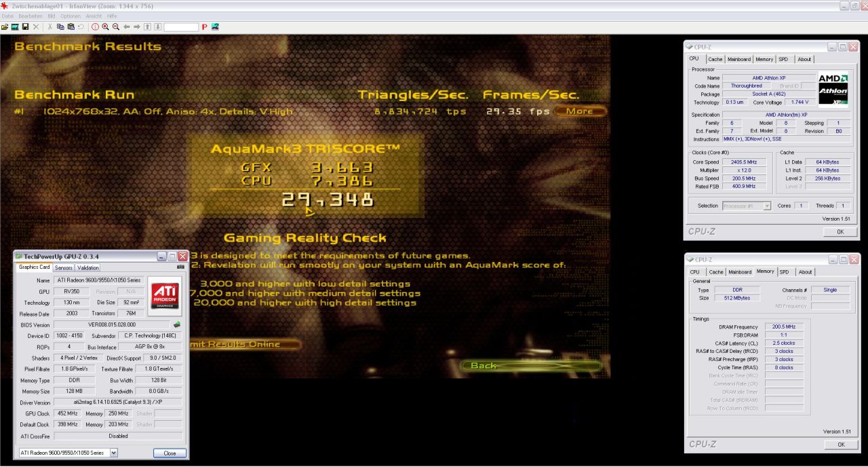Click the Close button in GPU-Z
The height and width of the screenshot is (467, 868).
point(170,453)
